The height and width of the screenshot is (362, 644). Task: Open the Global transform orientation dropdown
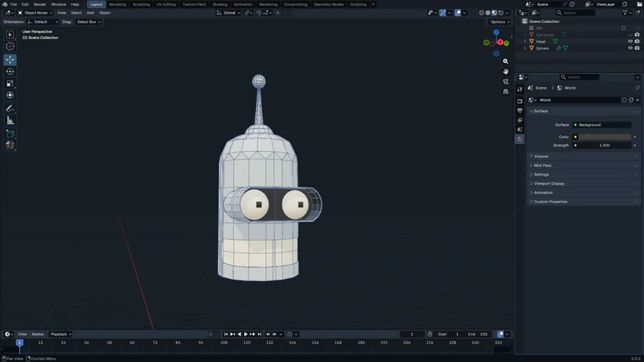click(x=229, y=13)
